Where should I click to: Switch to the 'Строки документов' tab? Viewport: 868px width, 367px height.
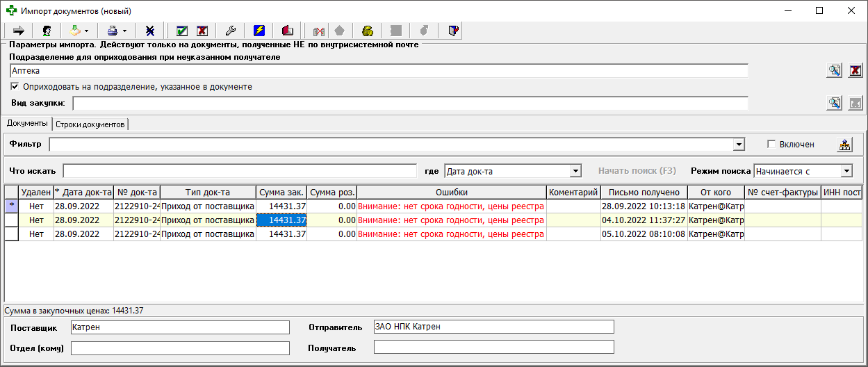pos(90,124)
